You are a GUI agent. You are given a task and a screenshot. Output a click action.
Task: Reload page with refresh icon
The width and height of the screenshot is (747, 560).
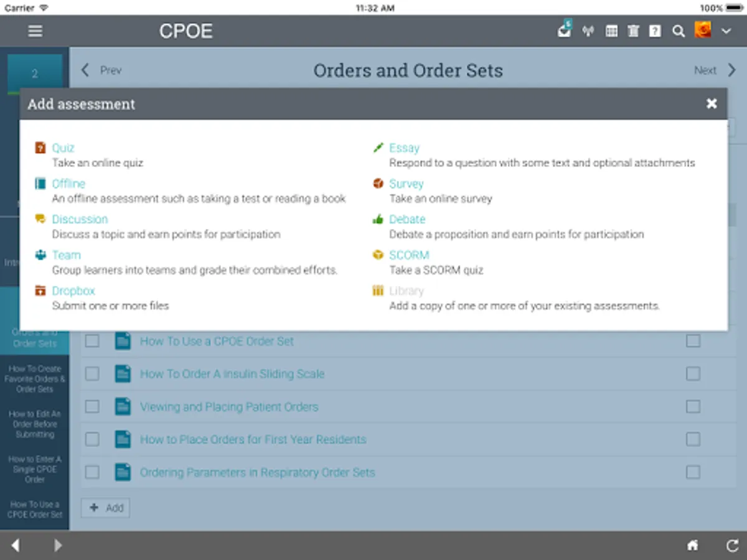click(732, 546)
